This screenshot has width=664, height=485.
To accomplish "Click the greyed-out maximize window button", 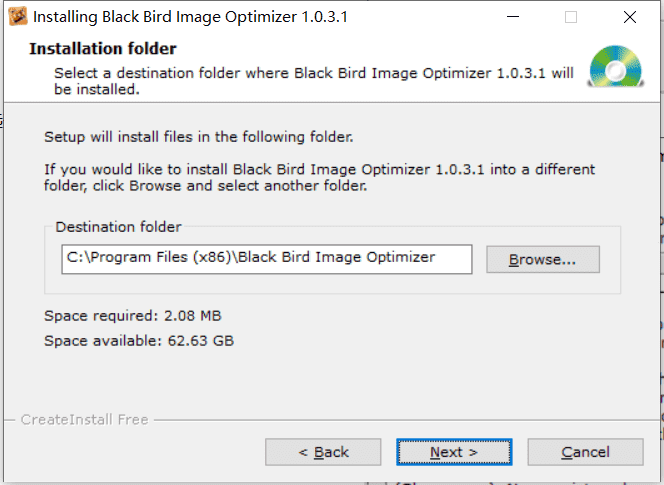I will click(x=571, y=17).
